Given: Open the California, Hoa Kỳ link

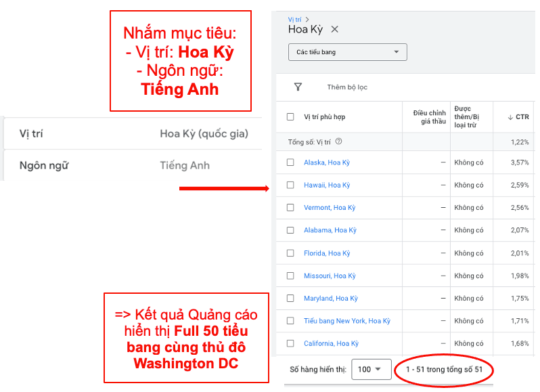Looking at the screenshot, I should point(331,343).
